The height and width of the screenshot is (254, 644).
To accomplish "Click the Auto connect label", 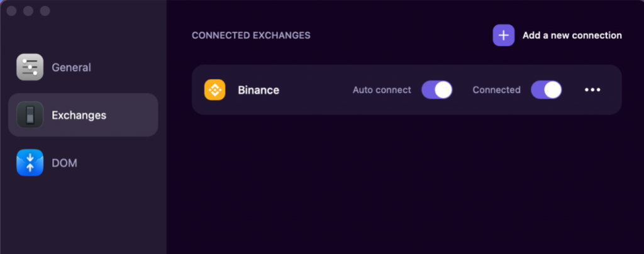I will pyautogui.click(x=382, y=90).
